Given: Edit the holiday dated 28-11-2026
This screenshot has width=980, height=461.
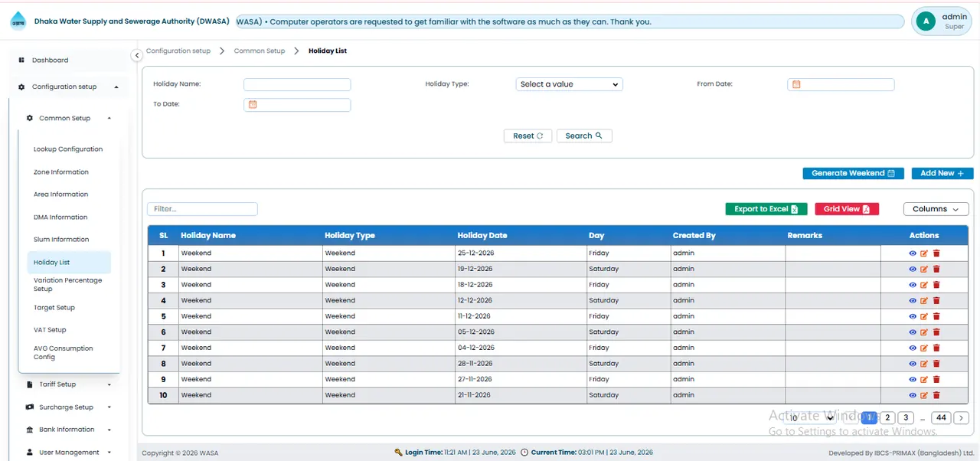Looking at the screenshot, I should point(924,364).
